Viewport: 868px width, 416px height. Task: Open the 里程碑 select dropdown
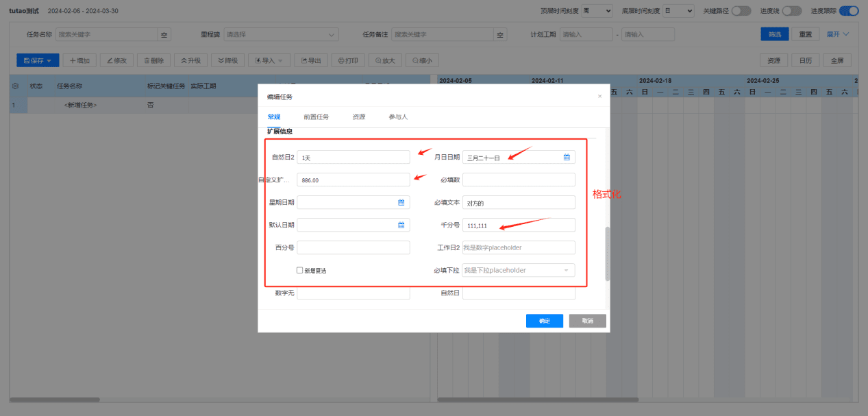[x=282, y=34]
